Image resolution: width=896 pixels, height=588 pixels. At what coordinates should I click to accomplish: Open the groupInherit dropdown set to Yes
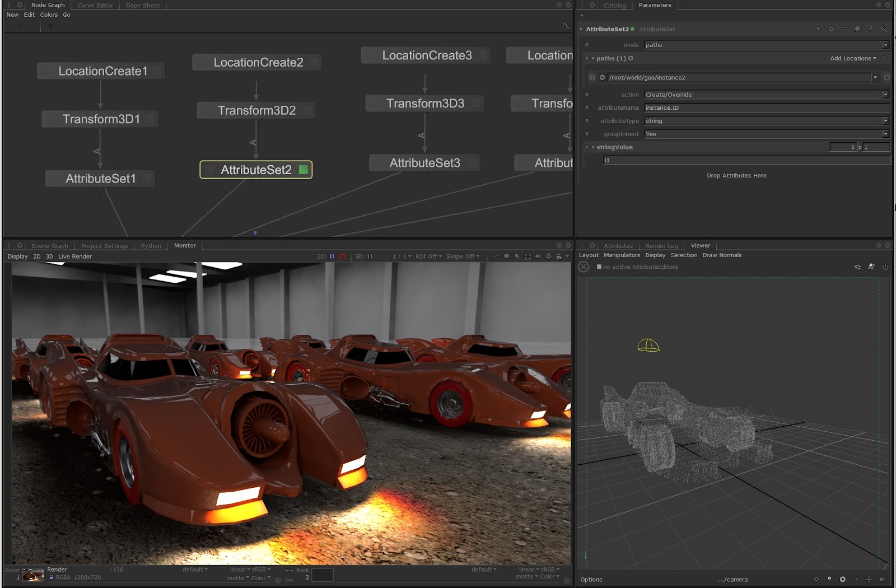pyautogui.click(x=767, y=134)
